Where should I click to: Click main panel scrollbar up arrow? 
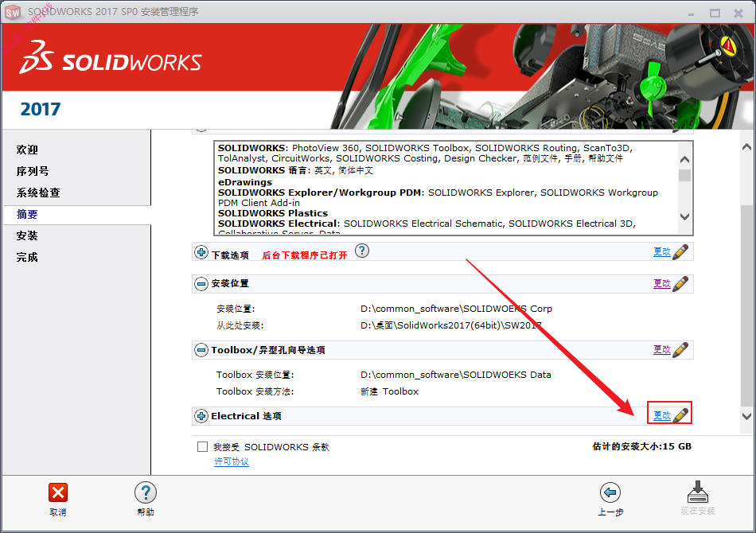pos(746,147)
